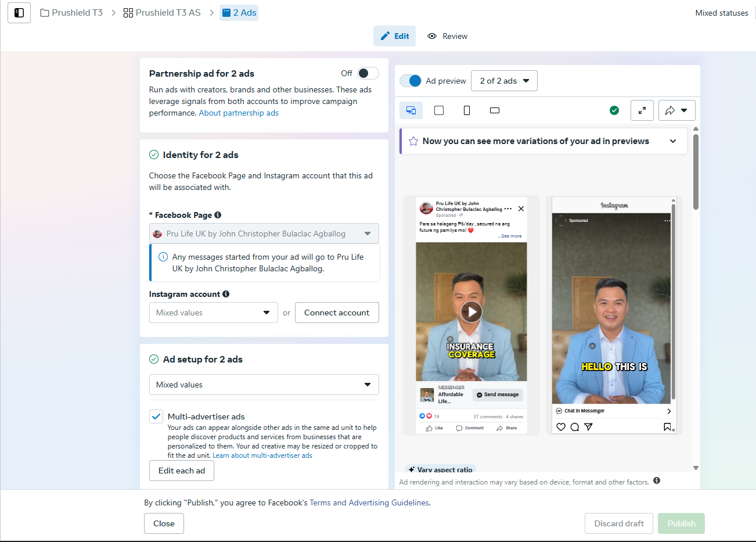Open Learn about multi-advertiser ads link
The image size is (756, 542).
(262, 455)
